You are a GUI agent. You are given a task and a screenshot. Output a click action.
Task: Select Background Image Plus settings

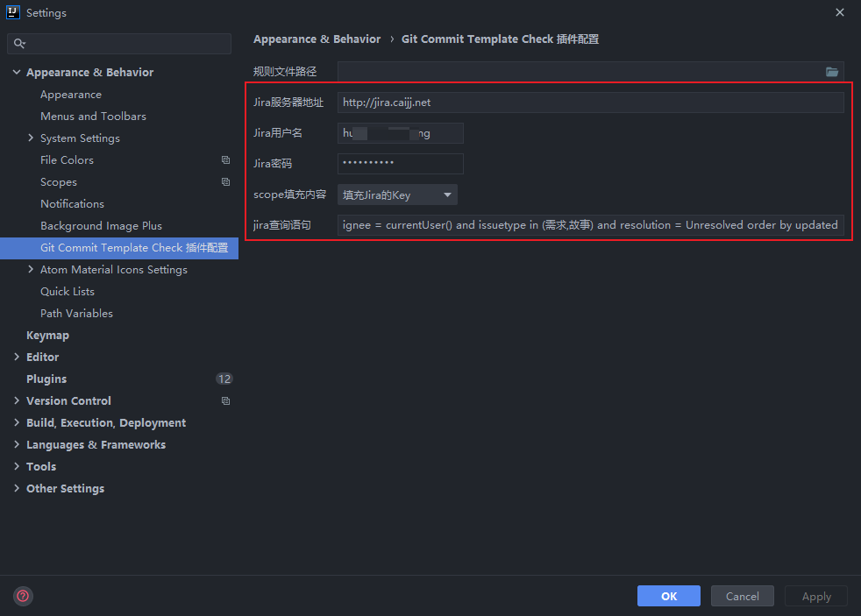coord(101,226)
